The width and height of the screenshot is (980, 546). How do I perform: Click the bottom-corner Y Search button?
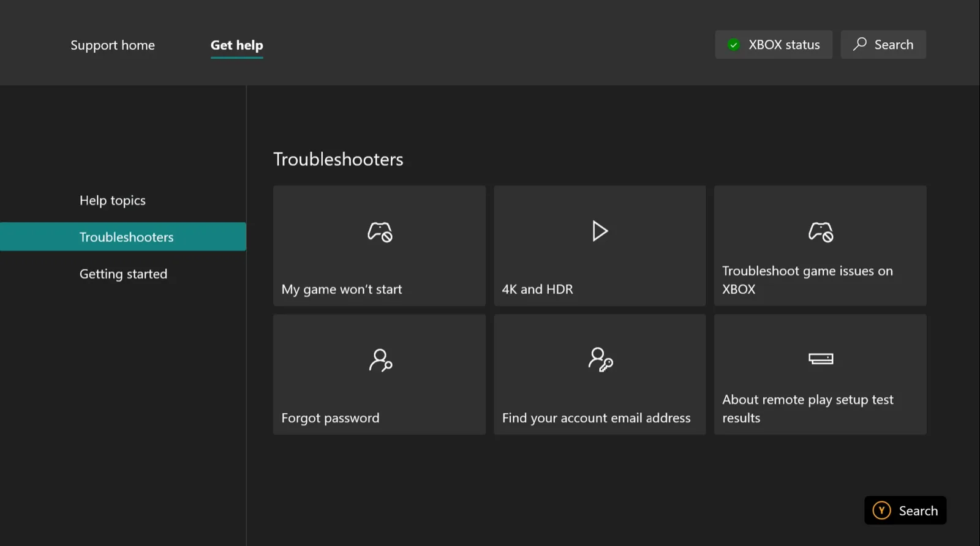[905, 510]
